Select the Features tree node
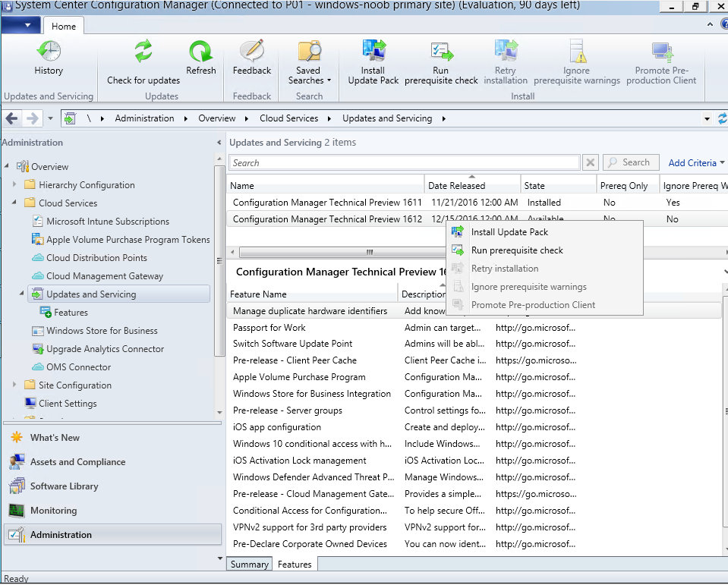728x585 pixels. pyautogui.click(x=71, y=312)
